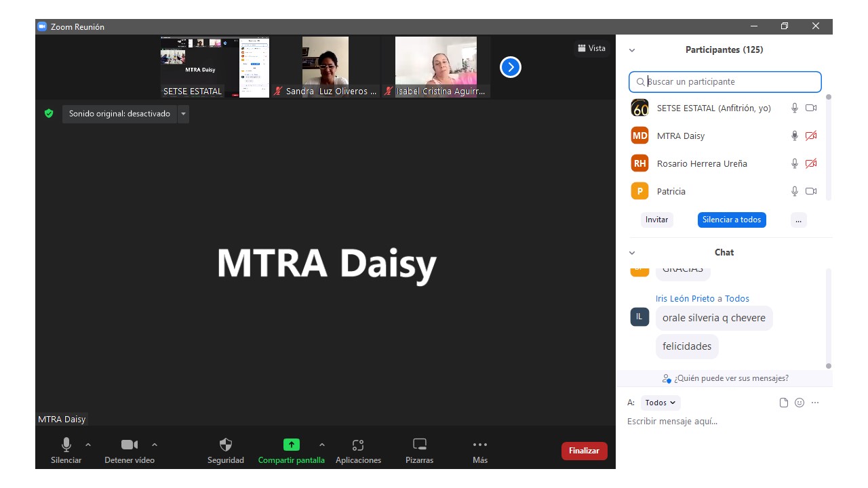Toggle MTRA Daisy's microphone
Image resolution: width=868 pixels, height=488 pixels.
click(795, 136)
